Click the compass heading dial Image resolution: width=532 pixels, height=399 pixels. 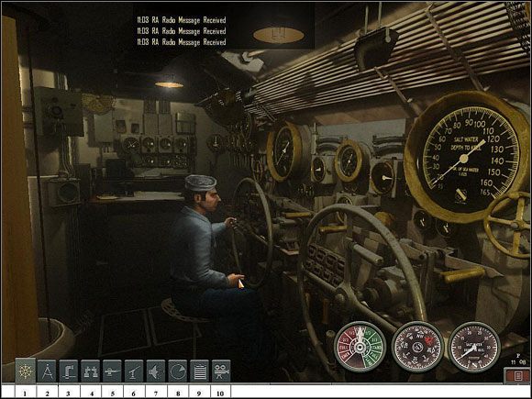click(417, 347)
